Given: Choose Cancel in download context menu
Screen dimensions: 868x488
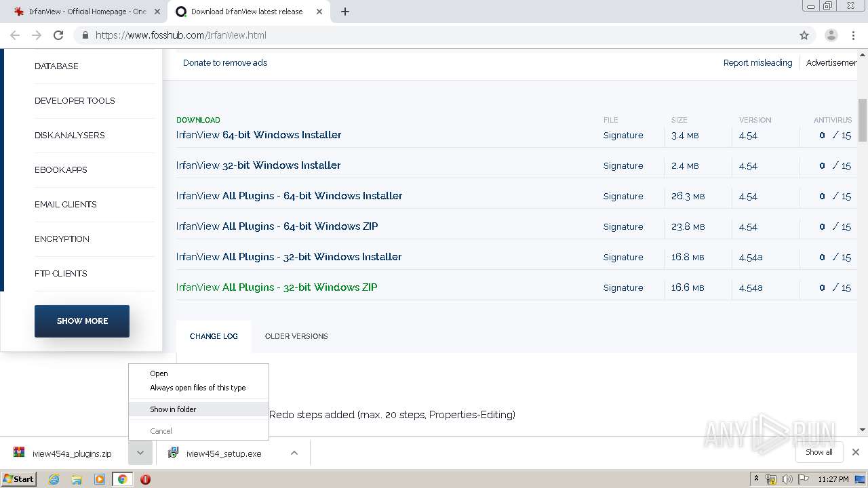Looking at the screenshot, I should click(x=199, y=431).
